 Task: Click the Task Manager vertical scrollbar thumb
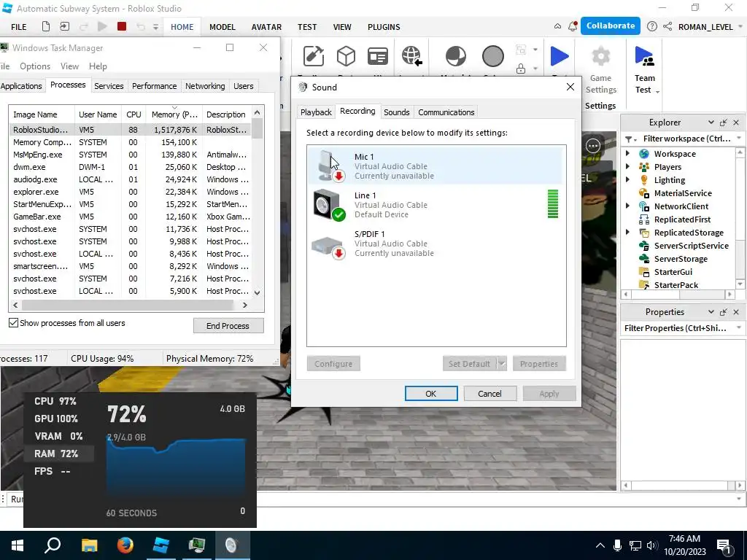258,128
